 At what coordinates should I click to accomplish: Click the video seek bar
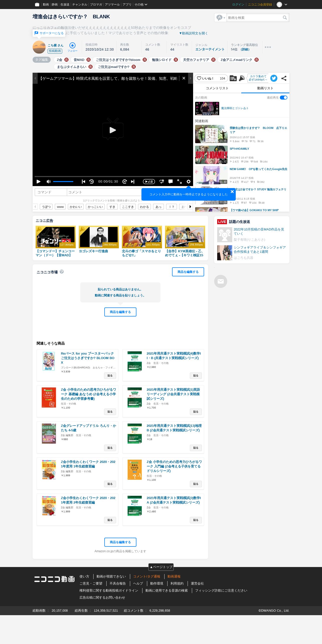pyautogui.click(x=113, y=176)
